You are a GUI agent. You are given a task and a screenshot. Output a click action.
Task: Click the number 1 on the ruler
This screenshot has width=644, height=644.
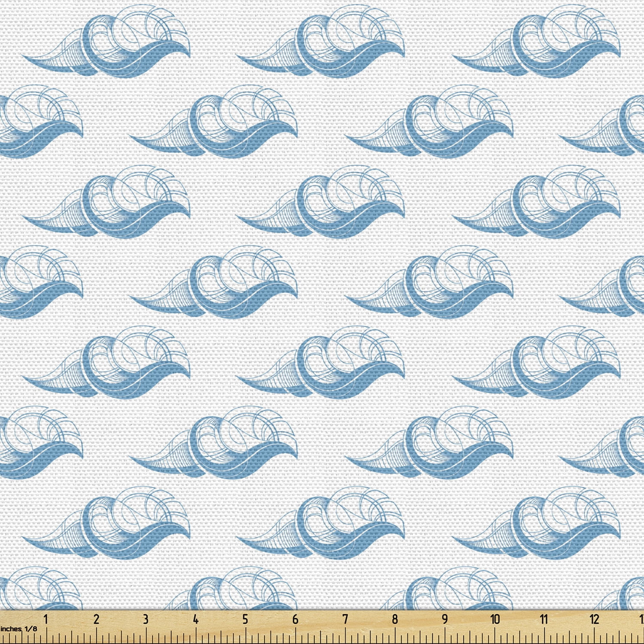(x=46, y=620)
